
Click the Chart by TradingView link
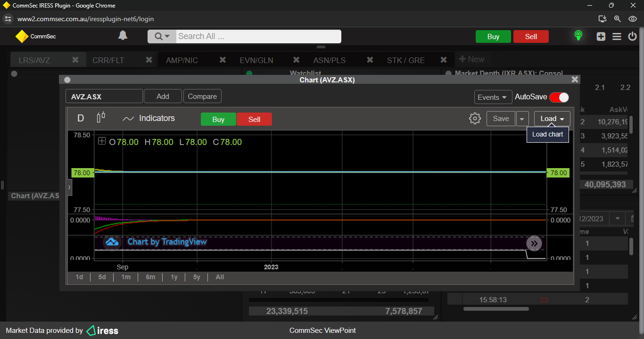[167, 242]
